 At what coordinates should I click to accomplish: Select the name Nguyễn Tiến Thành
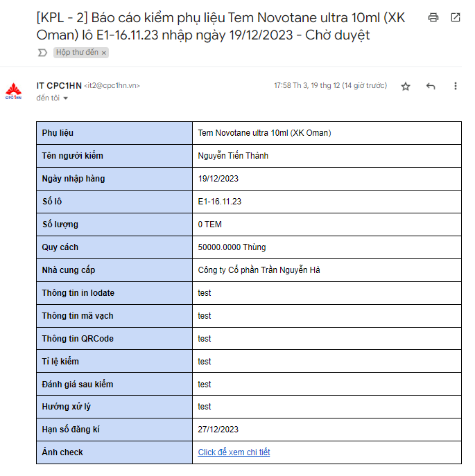[x=233, y=156]
